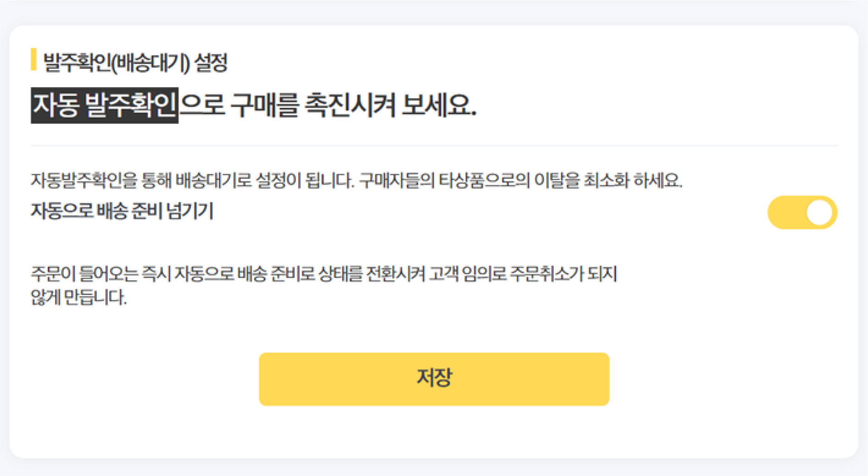Click the yellow accent bar beside the section title
The height and width of the screenshot is (476, 868).
(33, 60)
